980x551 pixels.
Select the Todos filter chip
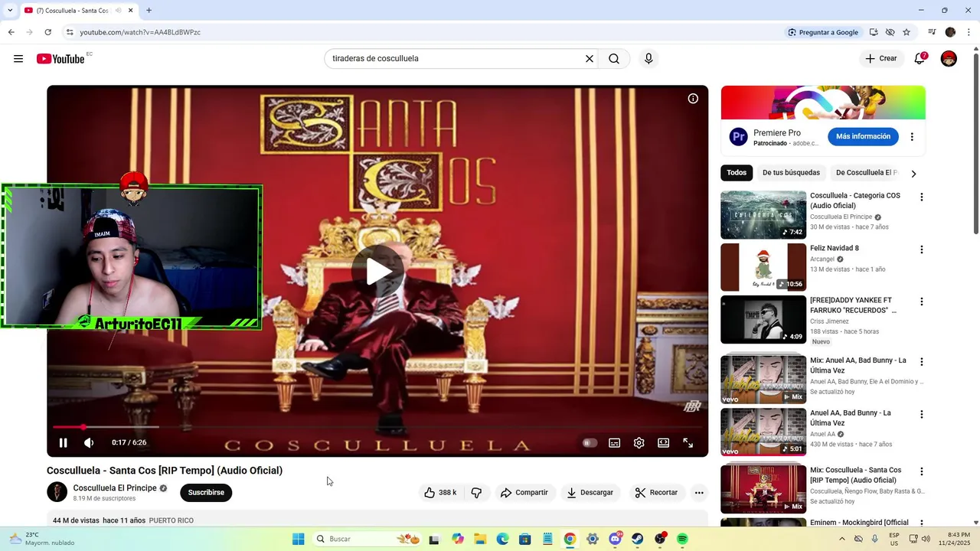tap(737, 173)
